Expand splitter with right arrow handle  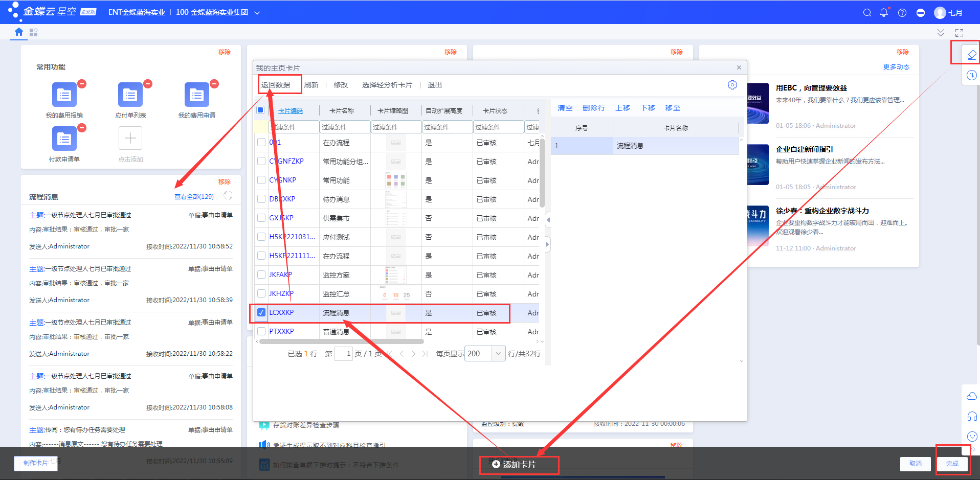pos(548,244)
